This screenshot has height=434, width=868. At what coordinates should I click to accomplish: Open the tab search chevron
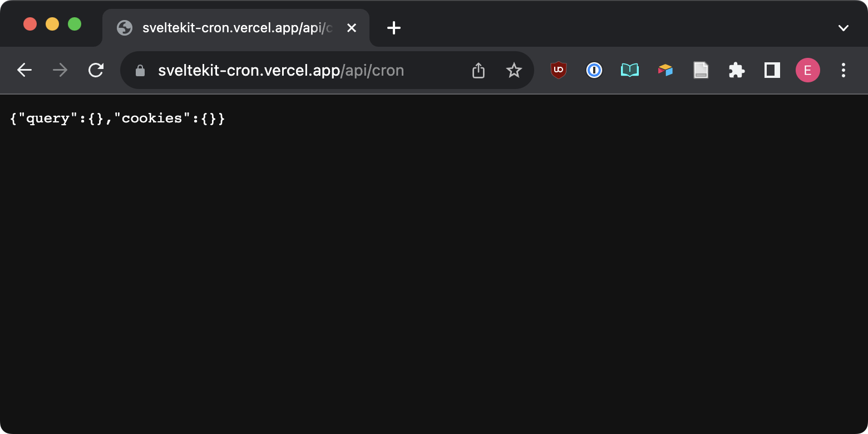click(844, 28)
